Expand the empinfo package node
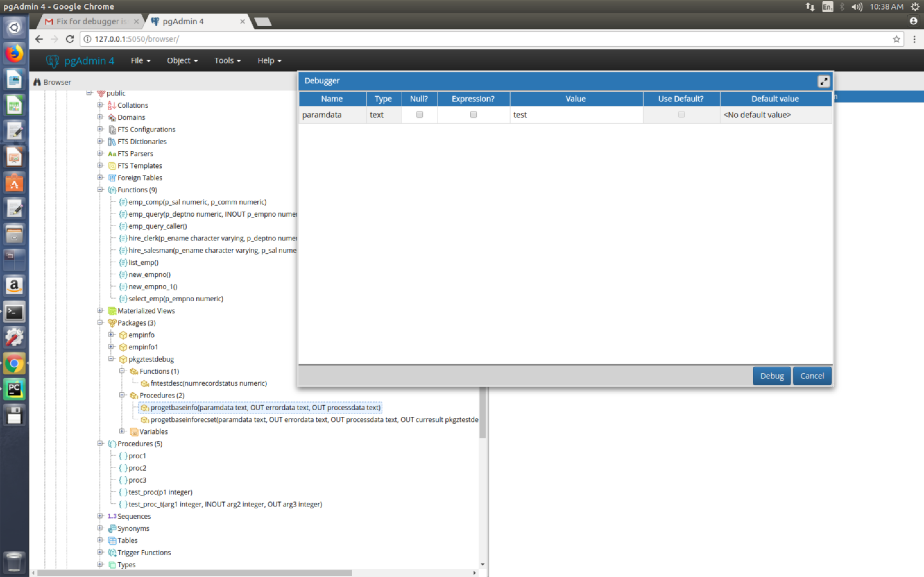This screenshot has height=577, width=924. click(111, 335)
